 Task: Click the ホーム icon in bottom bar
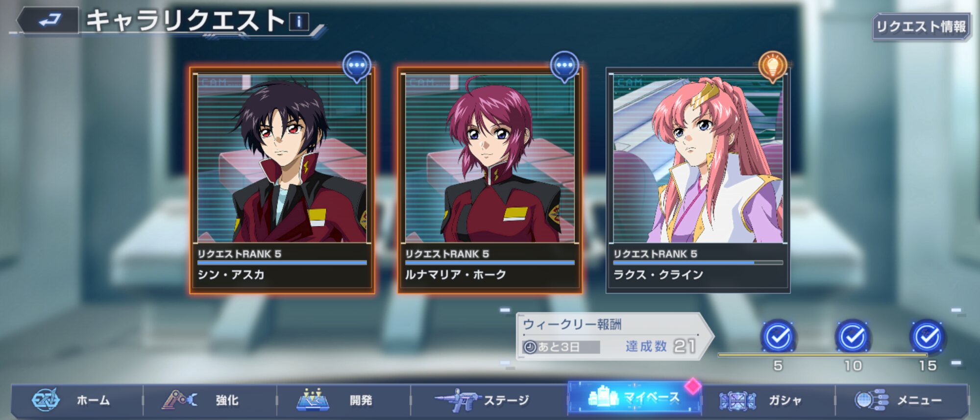point(46,400)
